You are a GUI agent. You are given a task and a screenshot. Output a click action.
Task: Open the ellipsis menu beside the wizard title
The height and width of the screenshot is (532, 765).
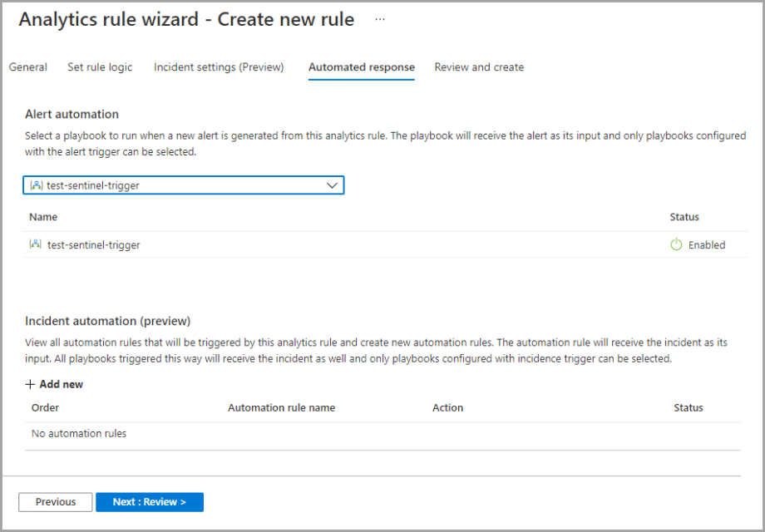point(380,19)
